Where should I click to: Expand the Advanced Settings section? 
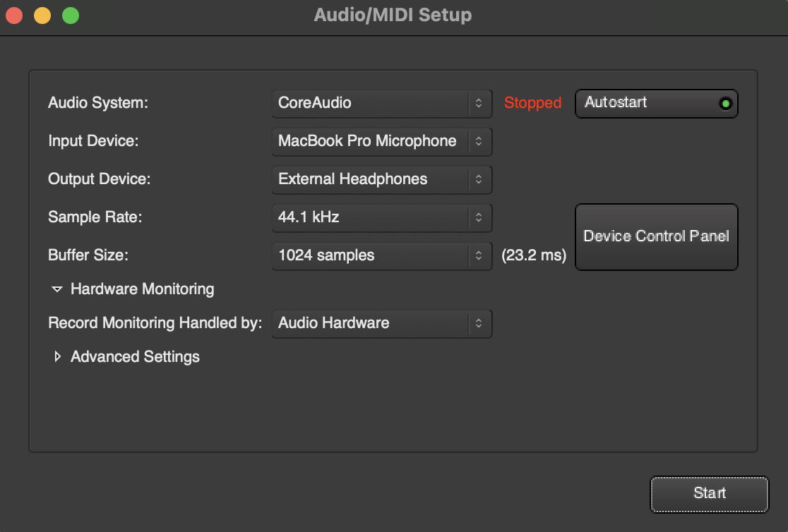click(57, 357)
